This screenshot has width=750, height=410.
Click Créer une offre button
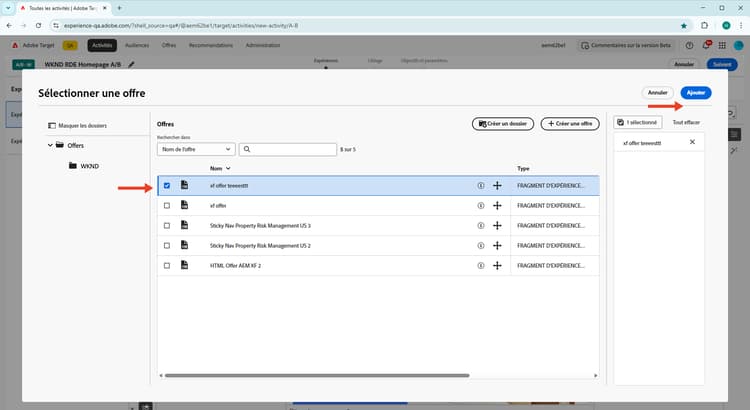pyautogui.click(x=570, y=123)
